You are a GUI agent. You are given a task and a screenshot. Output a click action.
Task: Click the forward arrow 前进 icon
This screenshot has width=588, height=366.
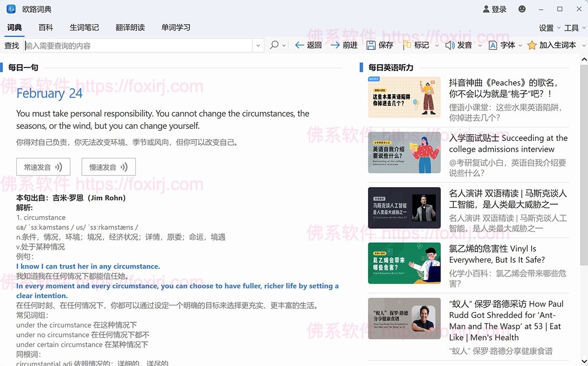(x=335, y=45)
